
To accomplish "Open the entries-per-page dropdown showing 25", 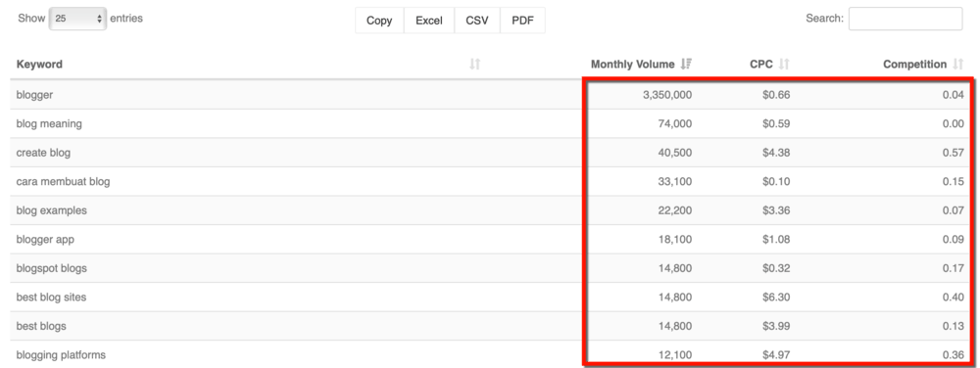I will tap(77, 19).
